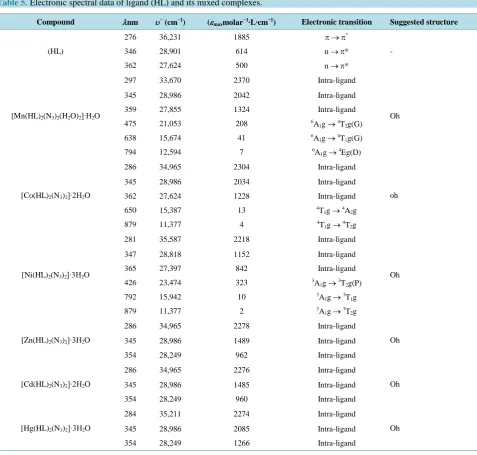Click the [Hg(HL)2(N3)2]·3H2O compound name
The image size is (477, 455).
point(56,428)
